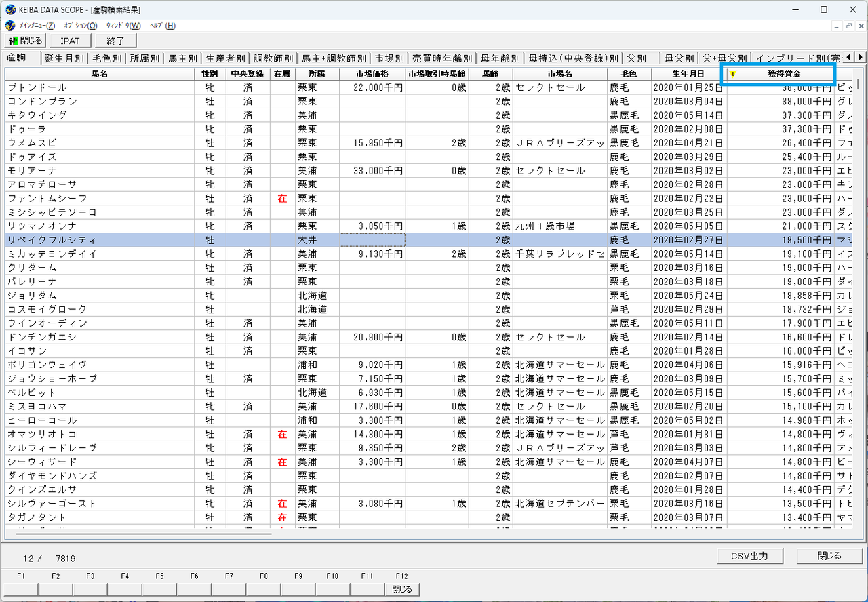Restore the inner child window
868x602 pixels.
(848, 26)
